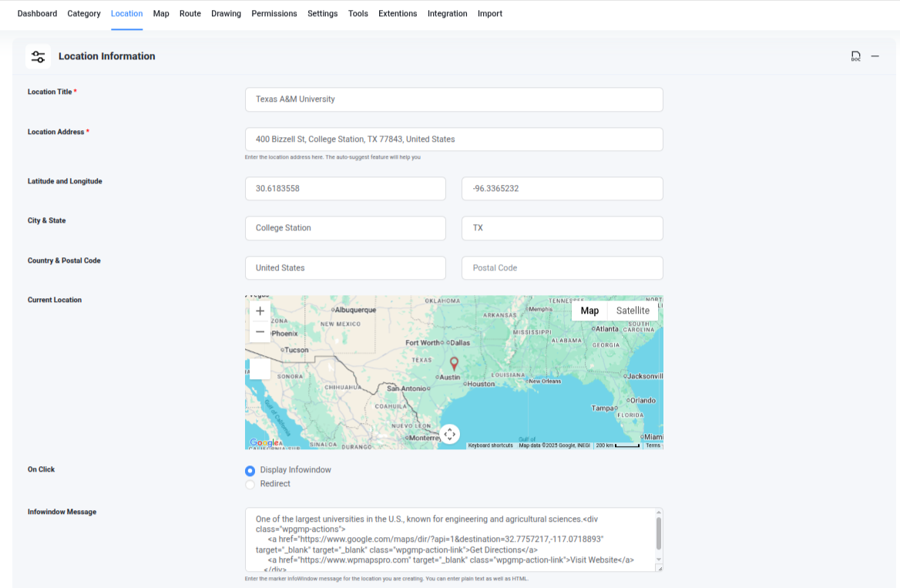
Task: Click the Map view button
Action: [x=589, y=311]
